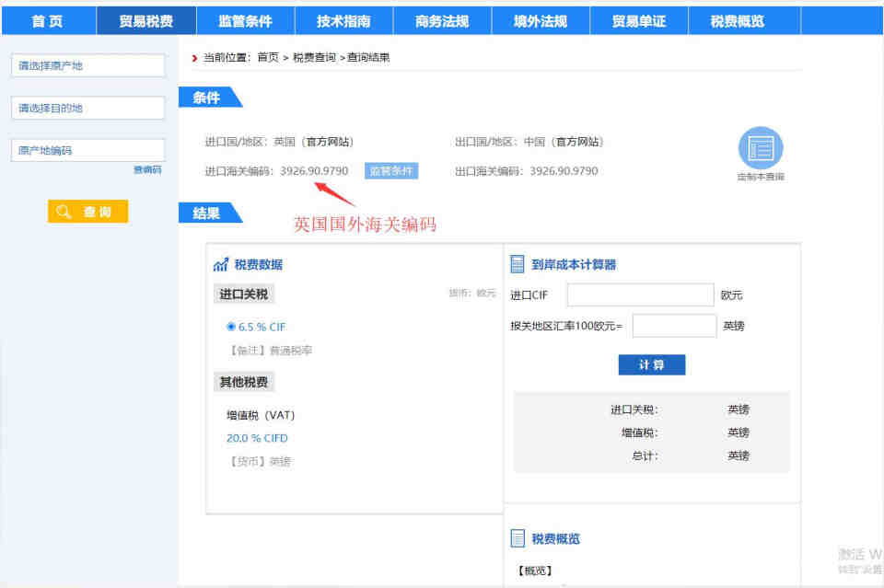Screen dimensions: 884x588
Task: Open the 请选择目的地 dropdown field
Action: coord(88,108)
